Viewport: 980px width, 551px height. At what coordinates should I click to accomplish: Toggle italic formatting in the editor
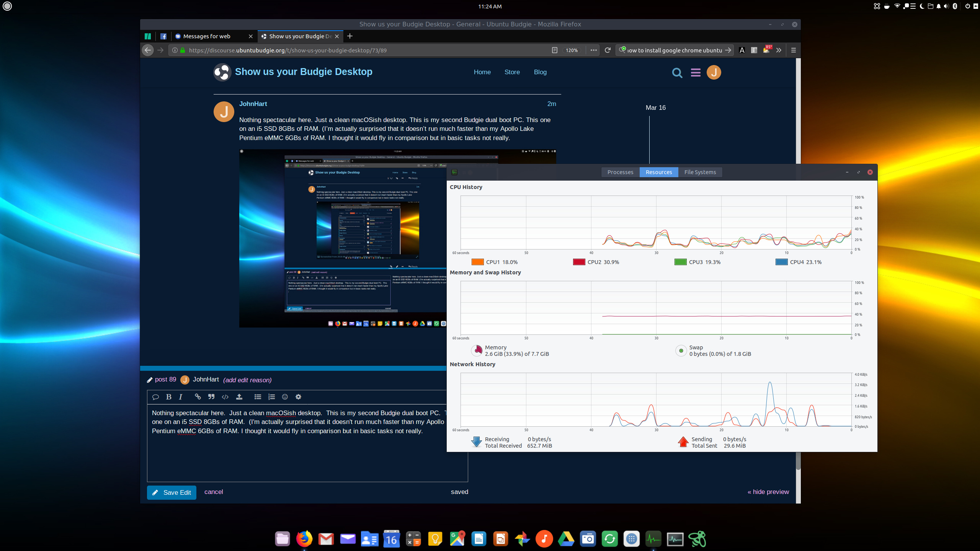point(180,397)
